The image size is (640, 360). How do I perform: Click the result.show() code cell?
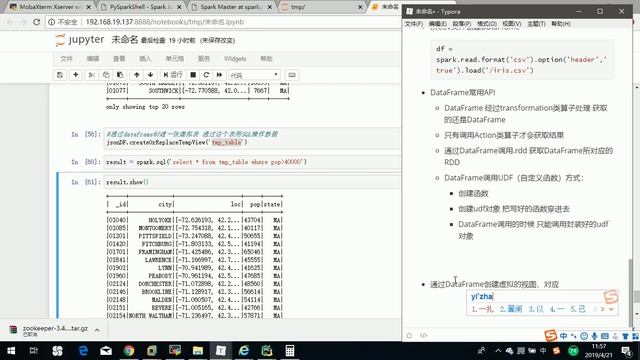point(253,182)
